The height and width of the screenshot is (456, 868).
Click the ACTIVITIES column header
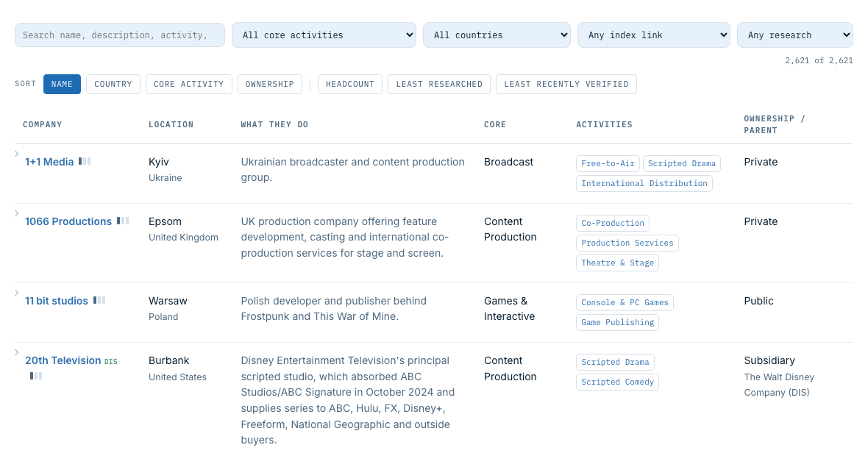(604, 124)
